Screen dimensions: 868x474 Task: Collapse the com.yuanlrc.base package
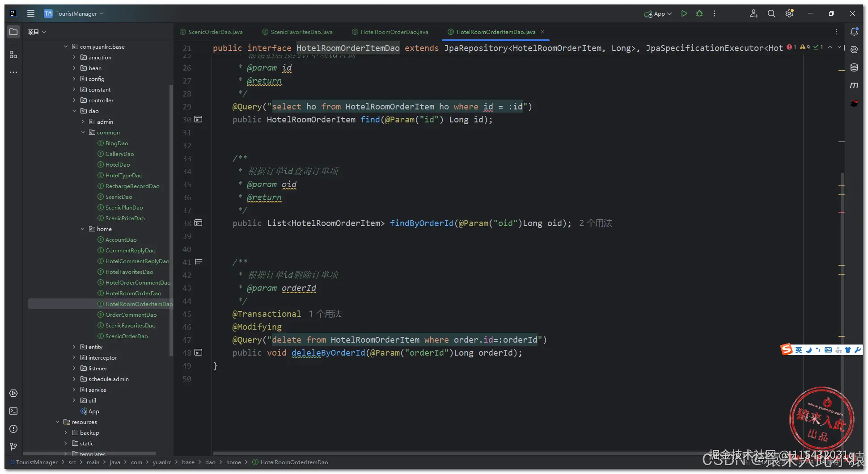coord(66,46)
